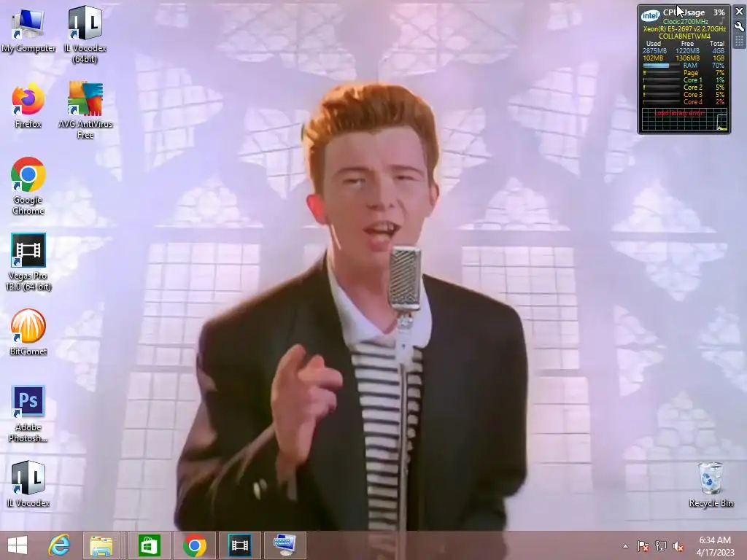The width and height of the screenshot is (747, 560).
Task: Select the AVG AntiVirus Free shortcut
Action: pos(85,110)
